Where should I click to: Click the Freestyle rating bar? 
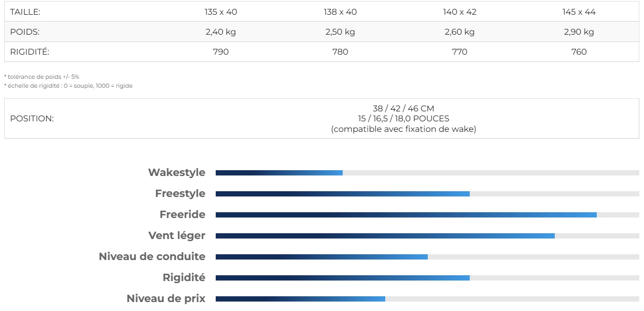coord(427,194)
